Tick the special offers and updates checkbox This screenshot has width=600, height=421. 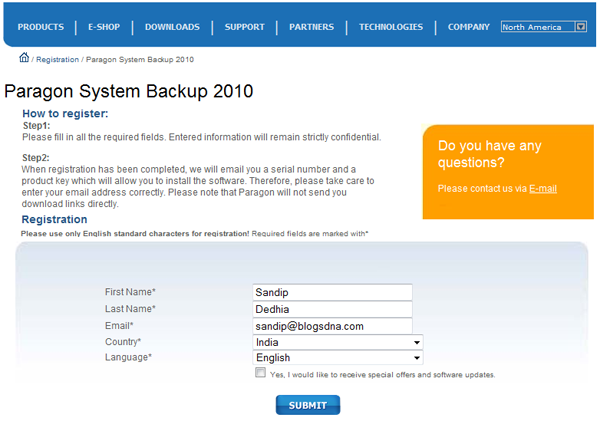(x=261, y=372)
